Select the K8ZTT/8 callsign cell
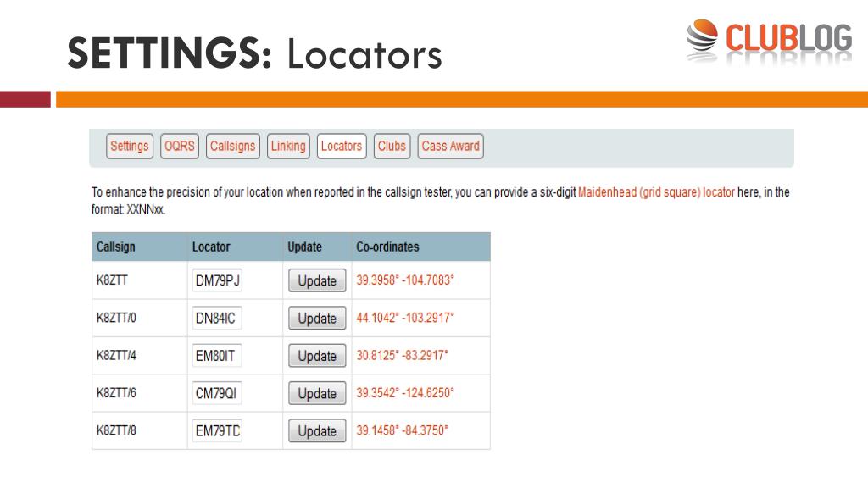Image resolution: width=868 pixels, height=488 pixels. pyautogui.click(x=140, y=431)
